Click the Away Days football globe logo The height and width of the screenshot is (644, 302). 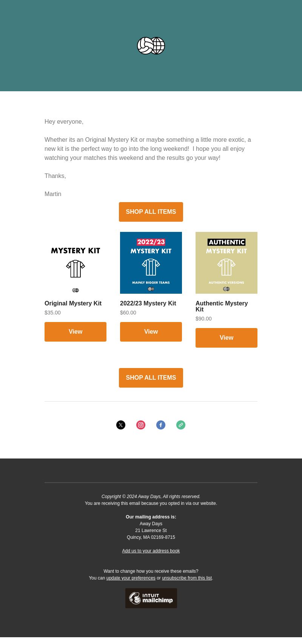click(151, 46)
